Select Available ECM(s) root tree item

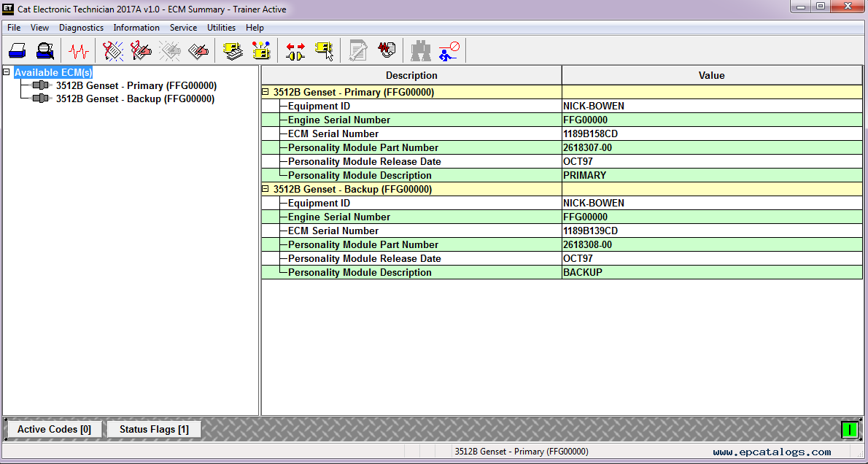[53, 72]
